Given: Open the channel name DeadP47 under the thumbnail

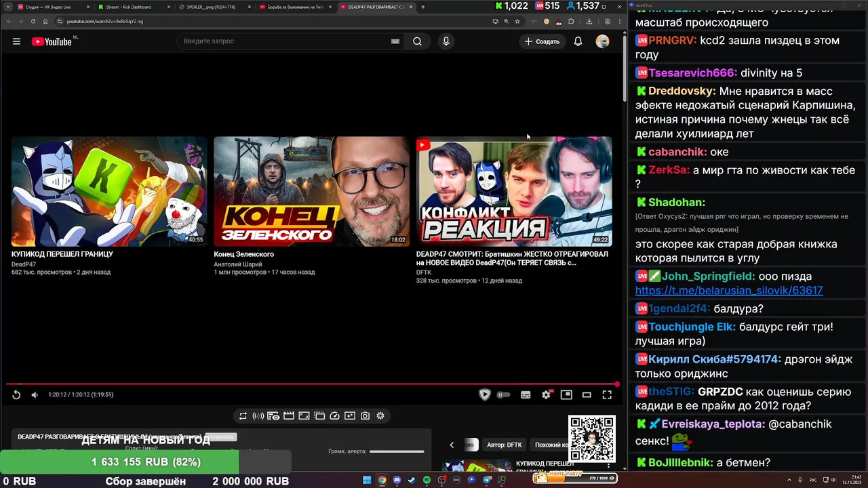Looking at the screenshot, I should coord(23,264).
